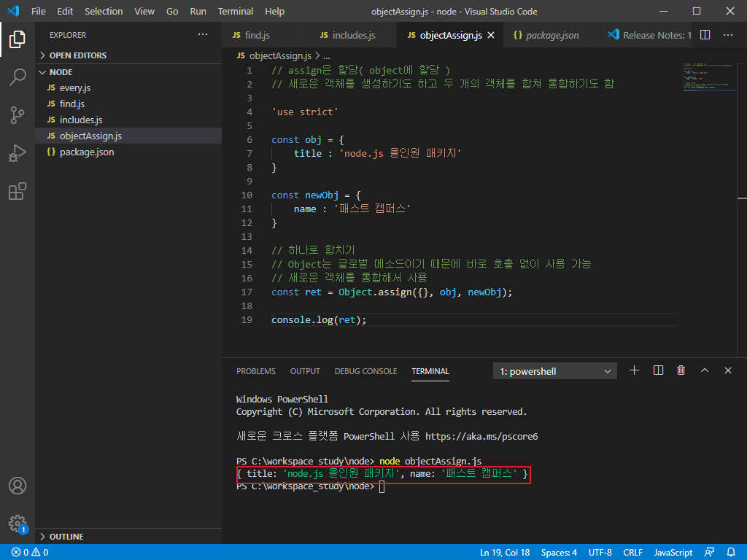Open the Help menu

tap(274, 11)
